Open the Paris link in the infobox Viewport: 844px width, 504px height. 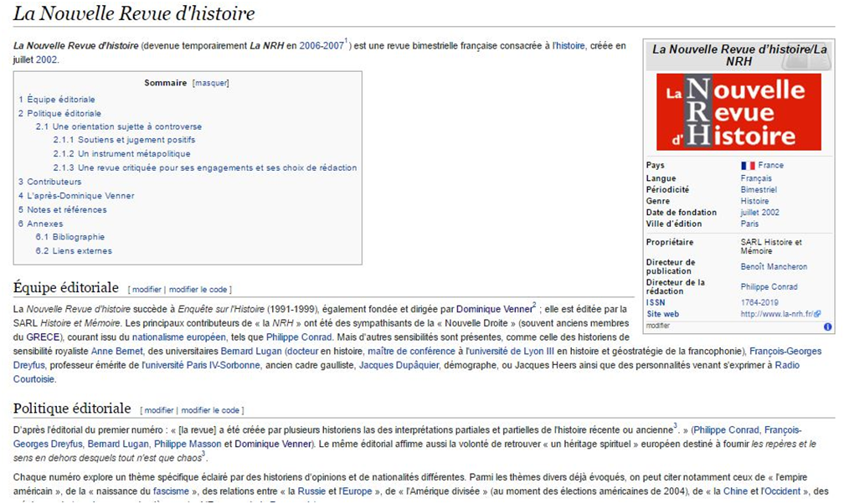(x=749, y=224)
